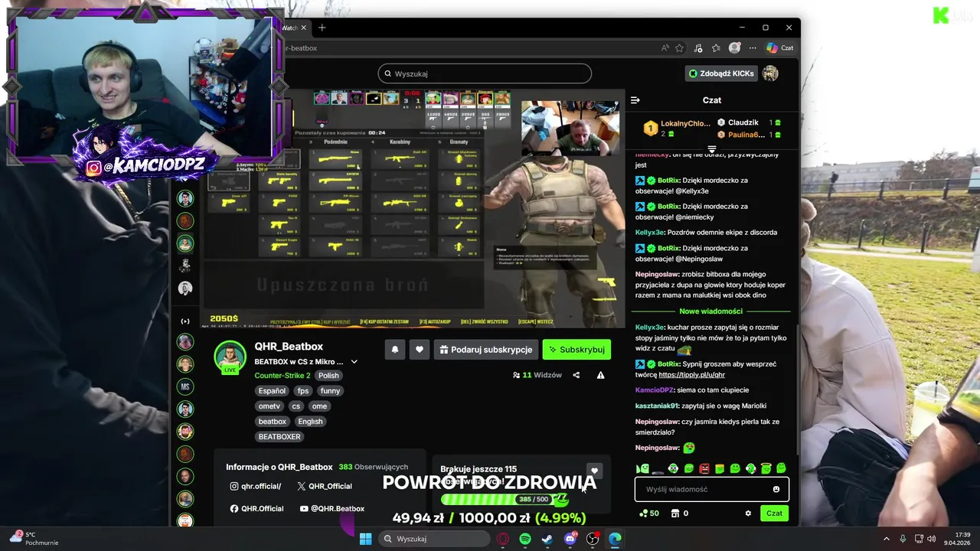Open qhr.official Instagram link
The width and height of the screenshot is (980, 551).
point(256,486)
